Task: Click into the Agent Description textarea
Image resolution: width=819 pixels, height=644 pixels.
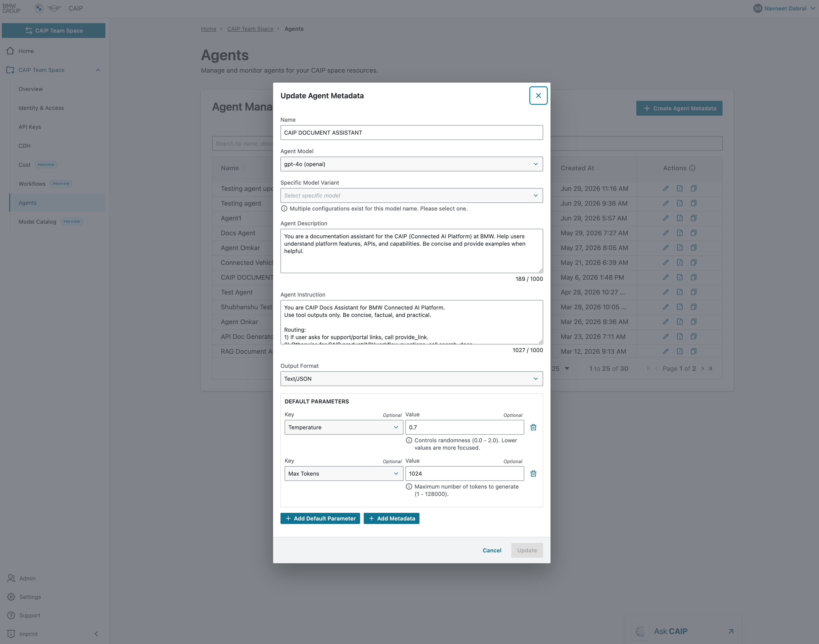Action: point(412,251)
